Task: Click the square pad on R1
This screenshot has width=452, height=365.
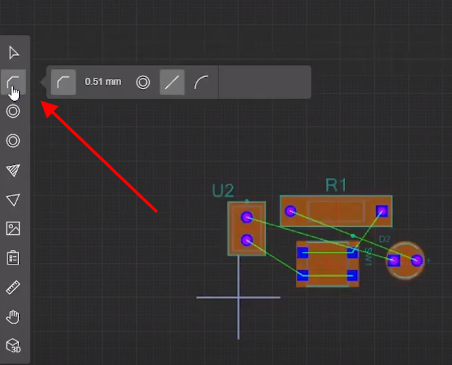Action: pos(382,211)
